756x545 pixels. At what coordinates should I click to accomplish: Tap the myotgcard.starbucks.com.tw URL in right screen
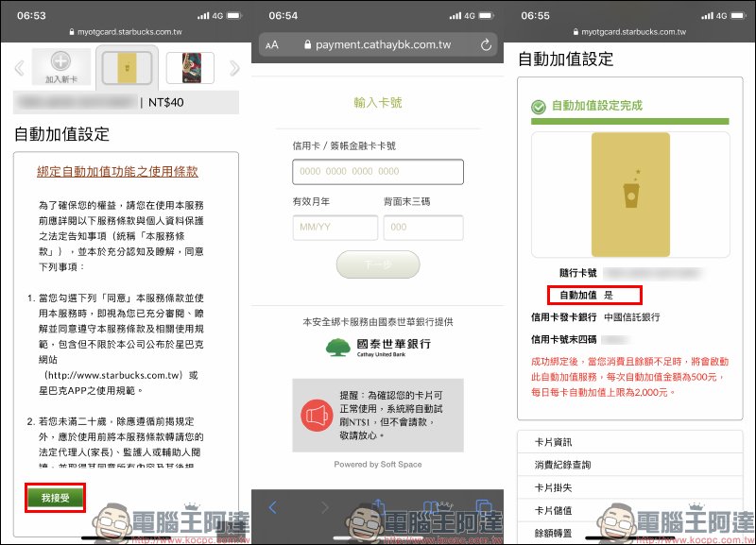(x=633, y=32)
